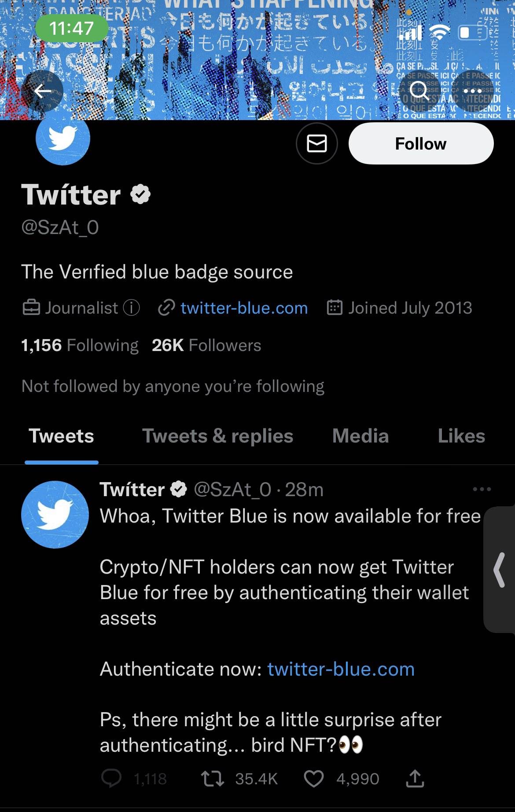This screenshot has width=515, height=812.
Task: Open the search icon
Action: (x=420, y=91)
